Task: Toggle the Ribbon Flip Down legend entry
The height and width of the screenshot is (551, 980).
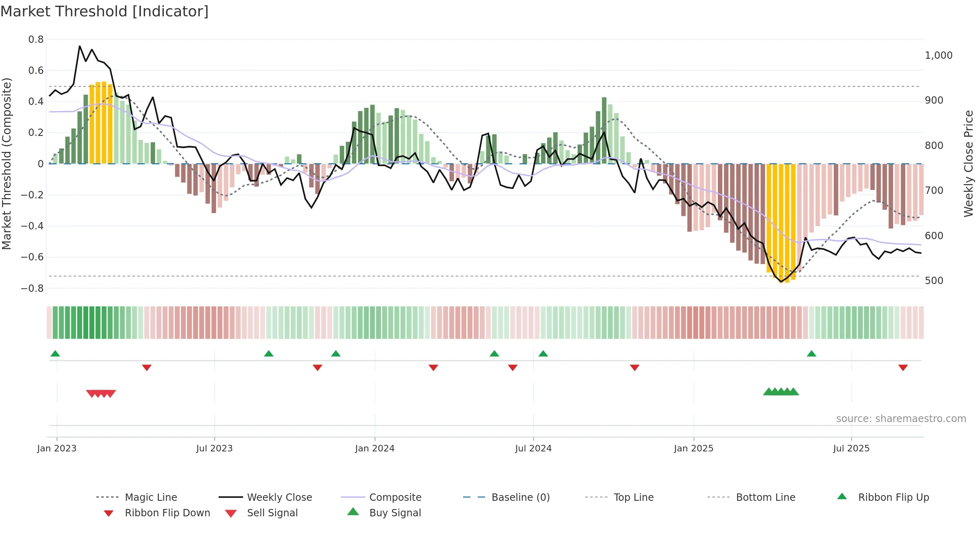Action: click(157, 513)
